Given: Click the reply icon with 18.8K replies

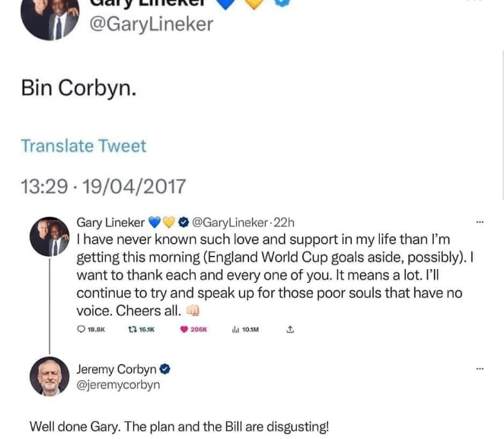Looking at the screenshot, I should pos(82,329).
